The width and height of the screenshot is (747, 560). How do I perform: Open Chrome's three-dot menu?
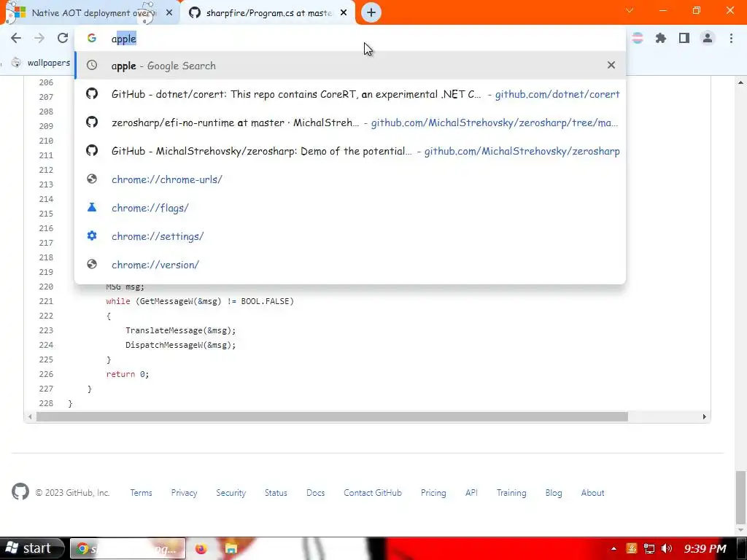pyautogui.click(x=731, y=38)
